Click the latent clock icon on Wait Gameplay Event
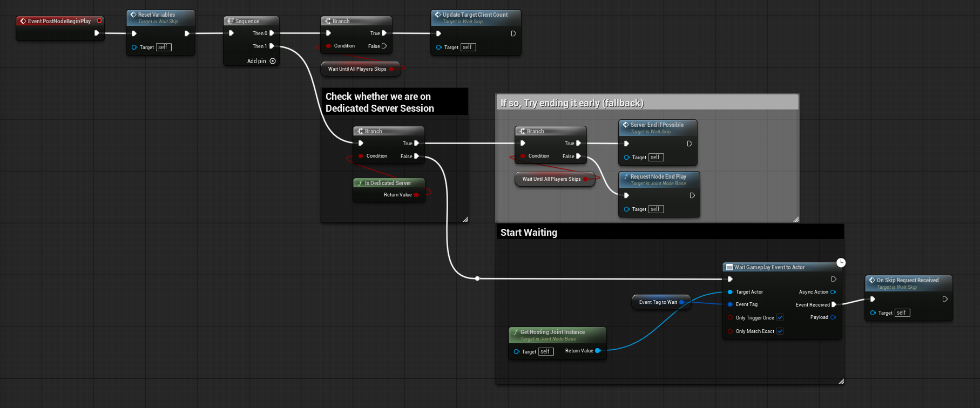Image resolution: width=980 pixels, height=408 pixels. click(841, 263)
